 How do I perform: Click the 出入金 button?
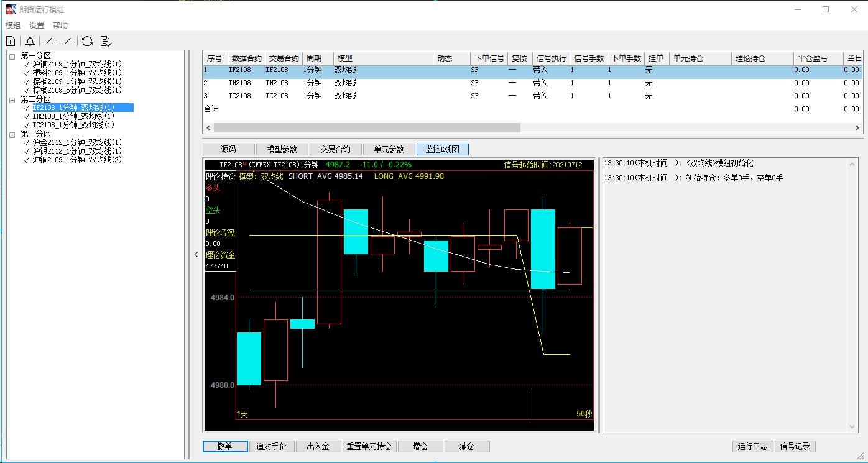click(x=318, y=446)
